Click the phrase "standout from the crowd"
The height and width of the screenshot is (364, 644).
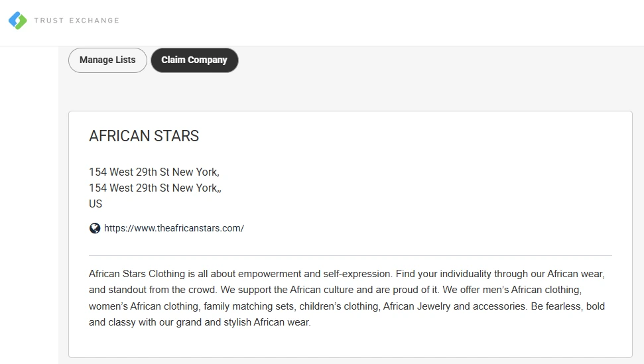point(162,290)
